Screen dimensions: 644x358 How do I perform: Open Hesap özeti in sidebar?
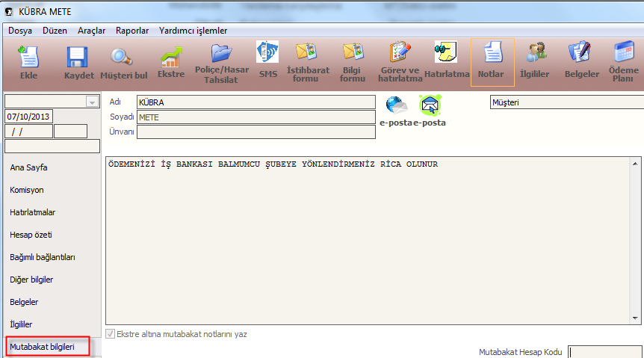(31, 235)
